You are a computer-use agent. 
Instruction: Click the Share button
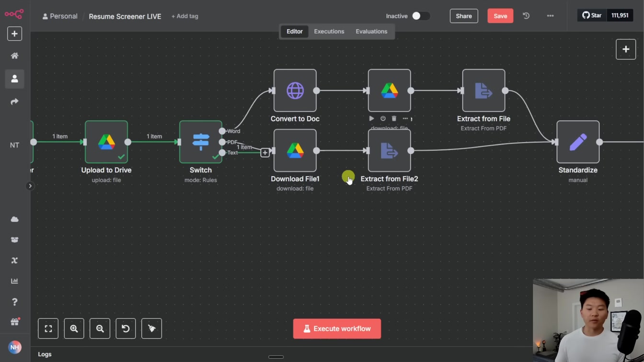pos(464,16)
